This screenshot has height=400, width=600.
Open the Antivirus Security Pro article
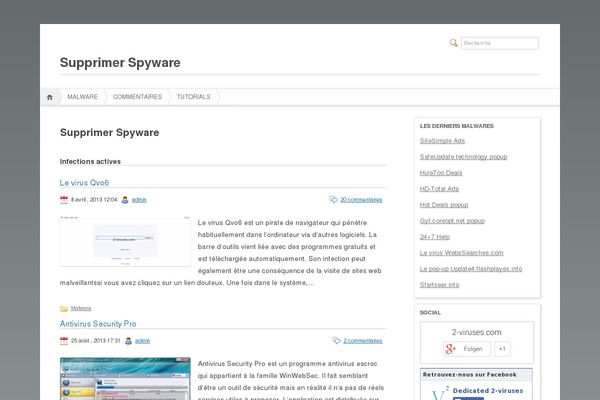[x=98, y=324]
